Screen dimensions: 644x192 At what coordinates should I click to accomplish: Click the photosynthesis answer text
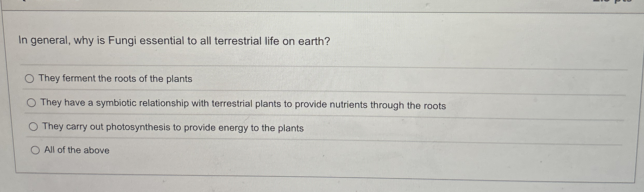click(x=173, y=128)
